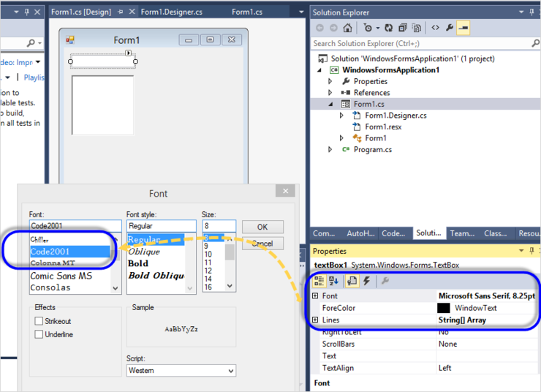Open the Script dropdown showing Western
The height and width of the screenshot is (392, 541).
(x=181, y=371)
